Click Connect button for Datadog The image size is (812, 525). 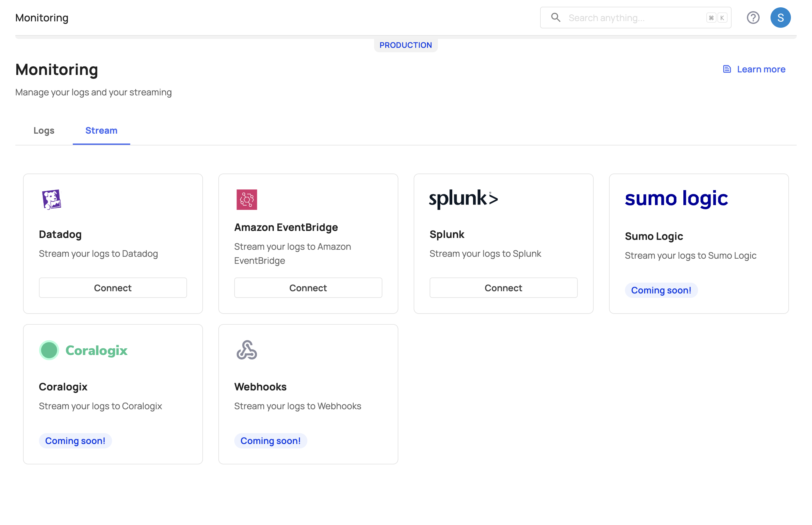point(112,287)
